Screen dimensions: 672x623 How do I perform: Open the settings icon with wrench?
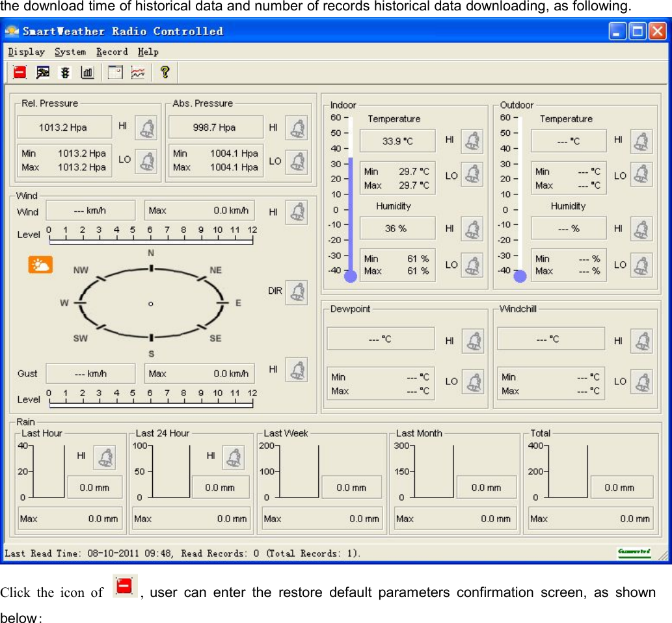(43, 73)
